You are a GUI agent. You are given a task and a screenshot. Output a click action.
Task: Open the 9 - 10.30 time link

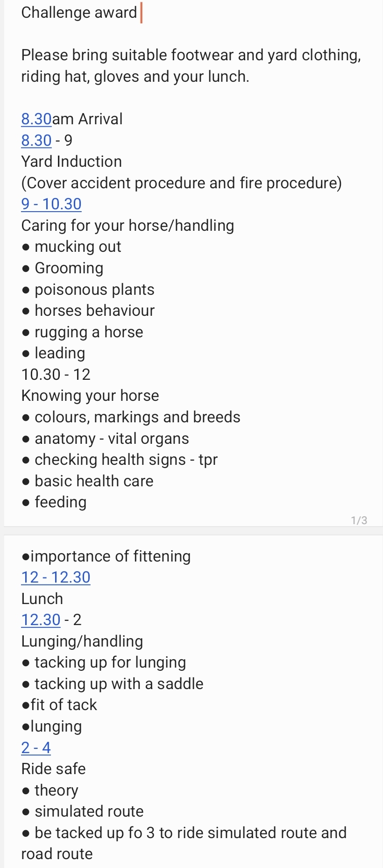(x=51, y=204)
